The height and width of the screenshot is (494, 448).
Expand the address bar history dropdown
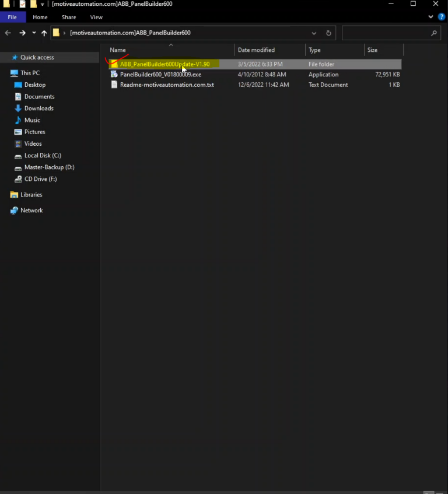point(314,33)
